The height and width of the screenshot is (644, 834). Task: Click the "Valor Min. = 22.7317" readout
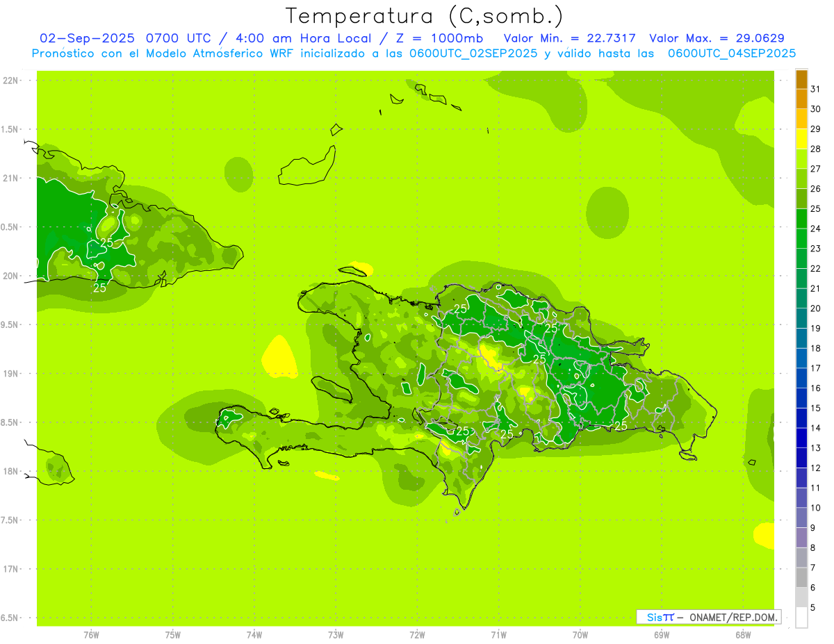click(569, 38)
